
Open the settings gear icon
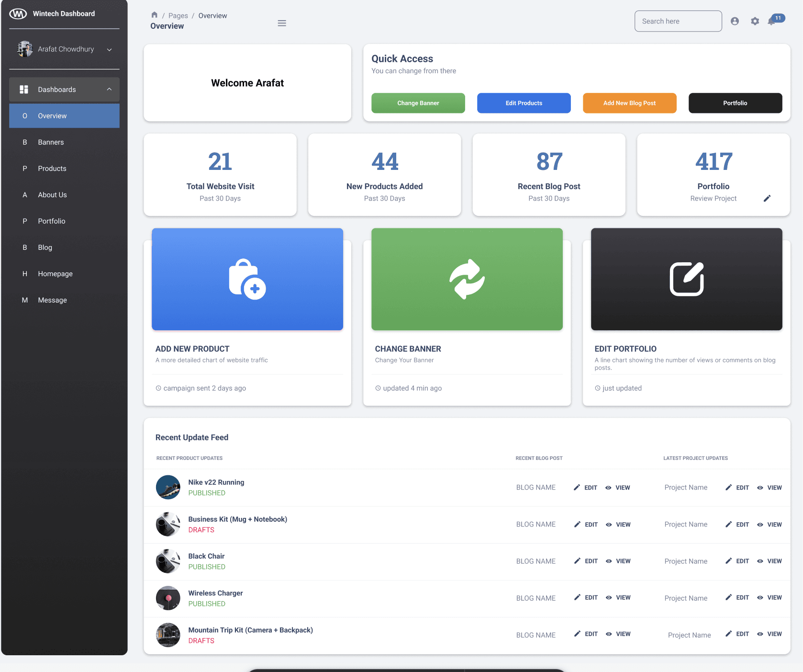click(755, 21)
